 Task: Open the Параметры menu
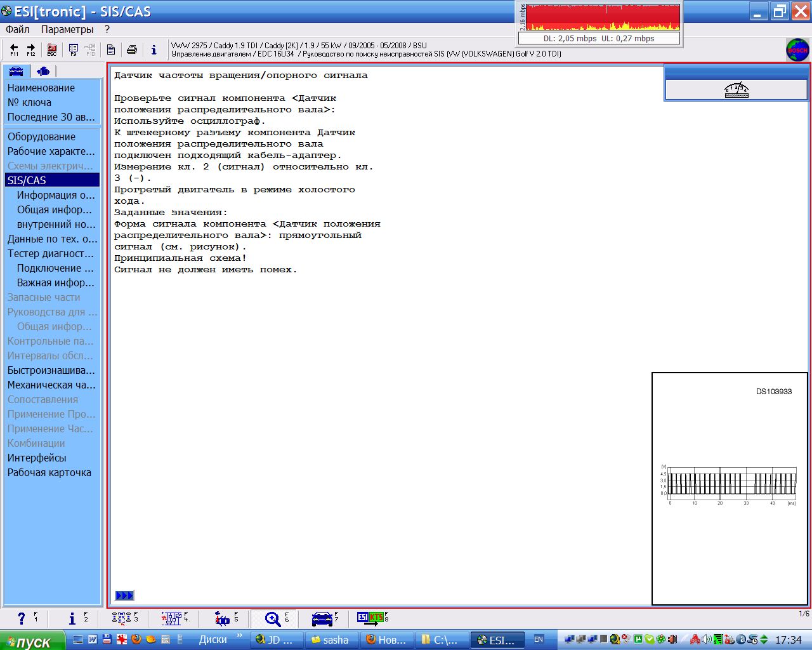pos(67,29)
